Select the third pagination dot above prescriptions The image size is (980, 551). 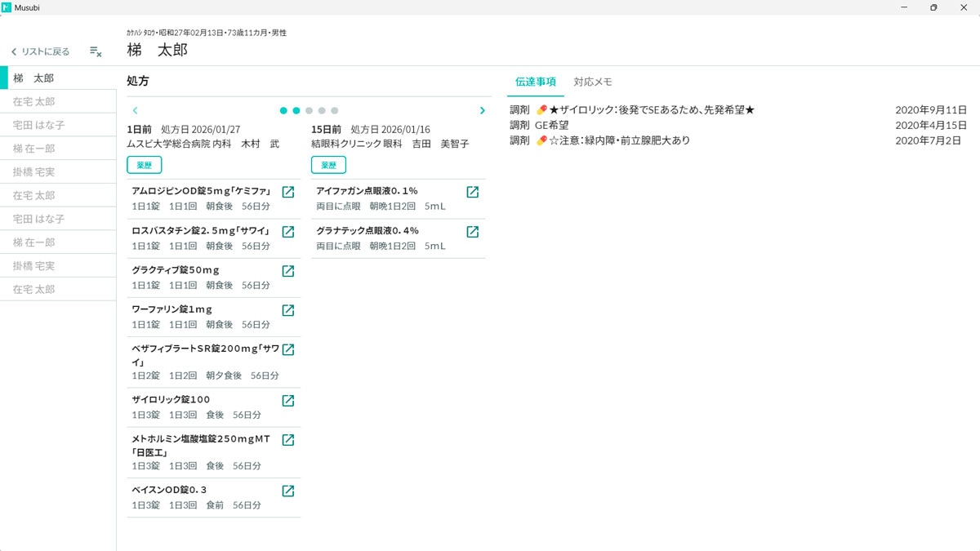308,109
